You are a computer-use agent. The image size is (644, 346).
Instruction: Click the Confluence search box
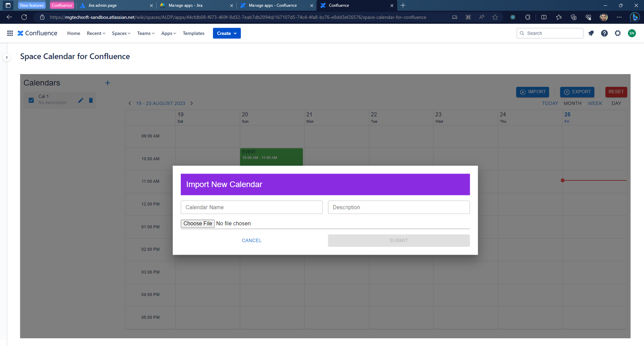tap(550, 33)
